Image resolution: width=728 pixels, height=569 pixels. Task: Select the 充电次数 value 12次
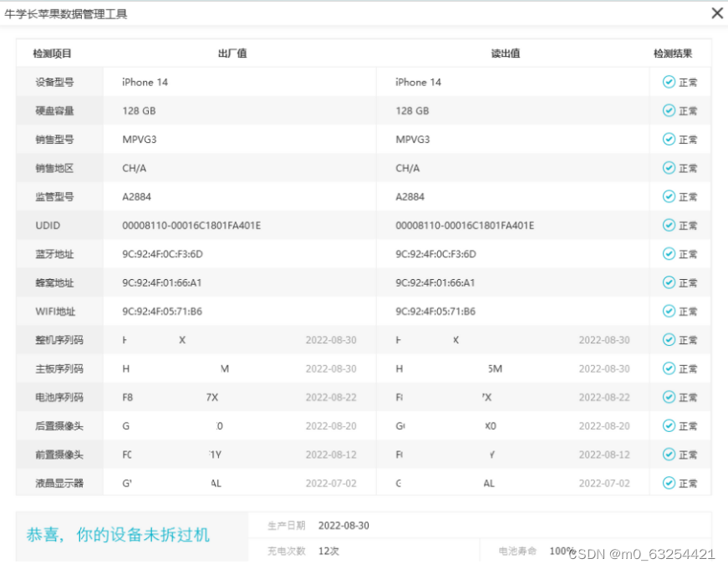[328, 551]
